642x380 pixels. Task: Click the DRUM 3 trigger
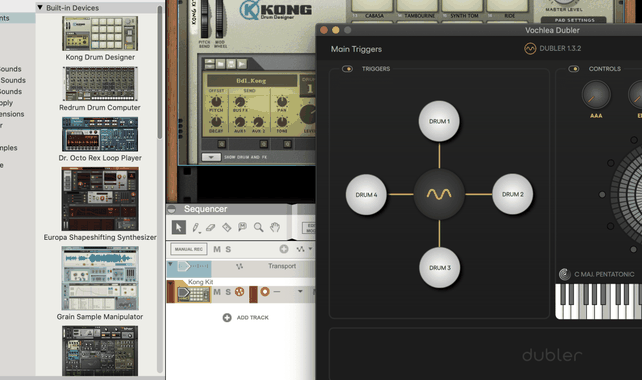coord(439,267)
